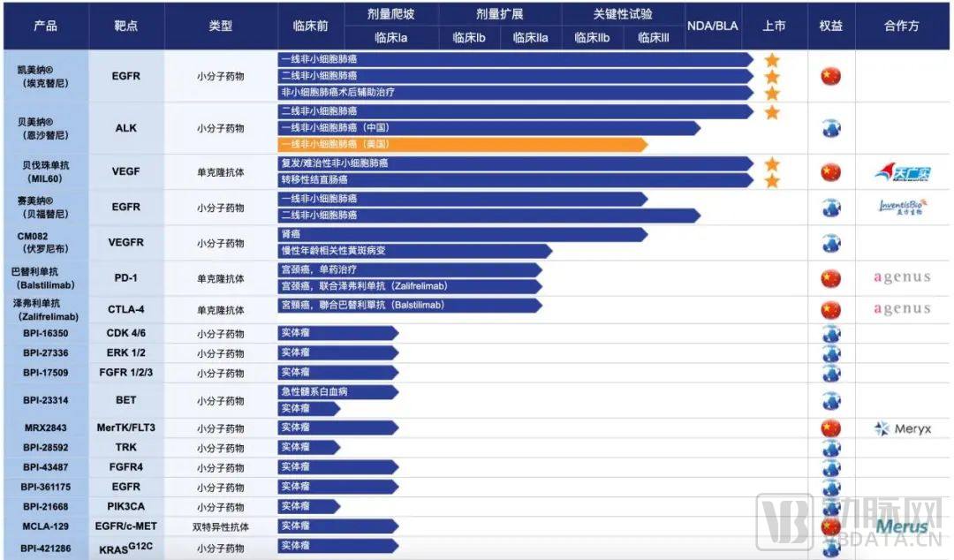
Task: Select the NDA/BLA column header
Action: (712, 26)
